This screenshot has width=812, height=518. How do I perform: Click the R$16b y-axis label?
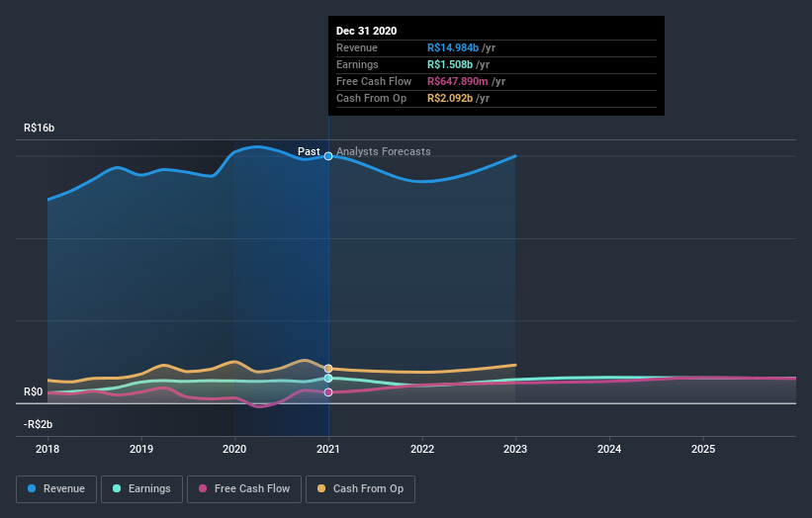(x=39, y=128)
